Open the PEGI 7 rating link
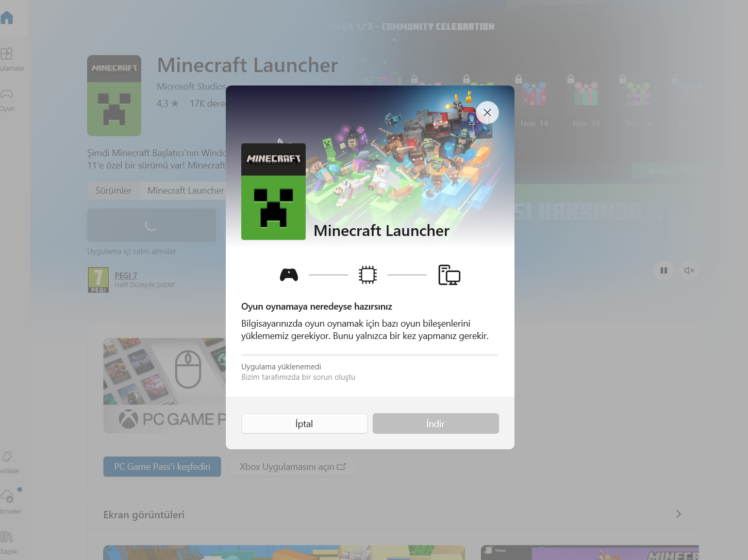Image resolution: width=748 pixels, height=560 pixels. (126, 276)
